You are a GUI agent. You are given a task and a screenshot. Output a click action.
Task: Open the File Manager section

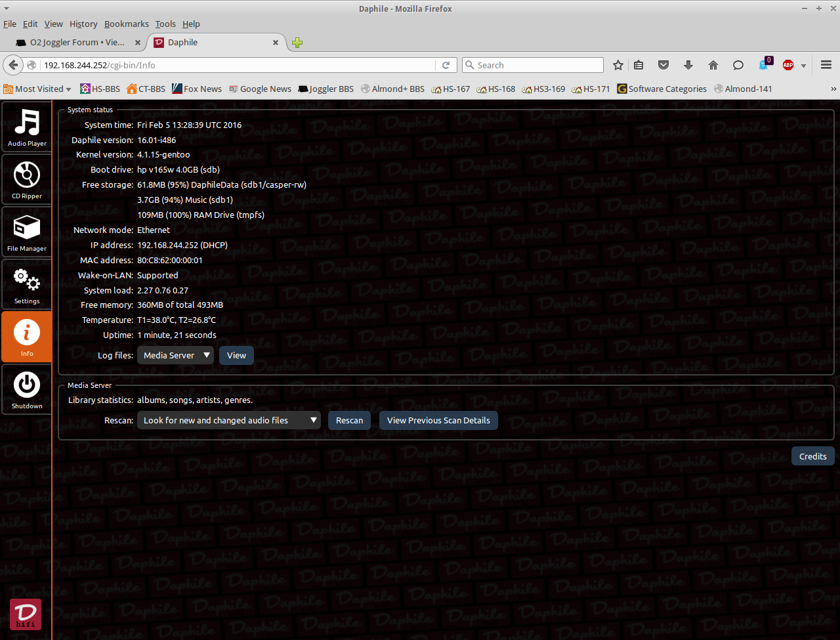click(x=26, y=232)
